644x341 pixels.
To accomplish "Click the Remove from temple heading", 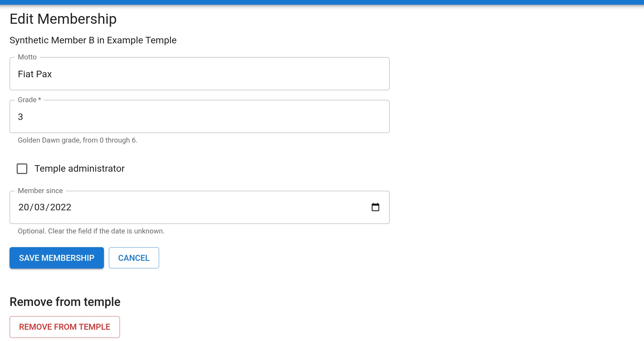I will [65, 302].
